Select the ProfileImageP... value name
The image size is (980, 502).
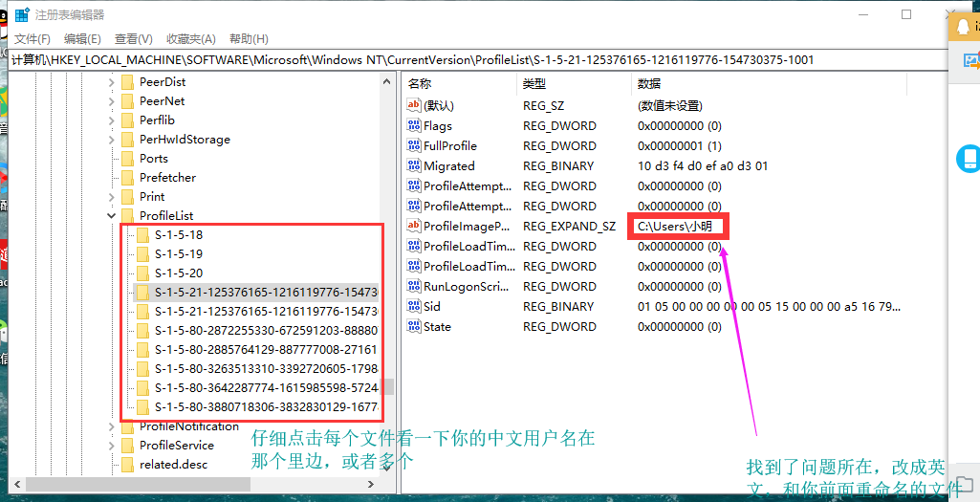click(x=467, y=227)
